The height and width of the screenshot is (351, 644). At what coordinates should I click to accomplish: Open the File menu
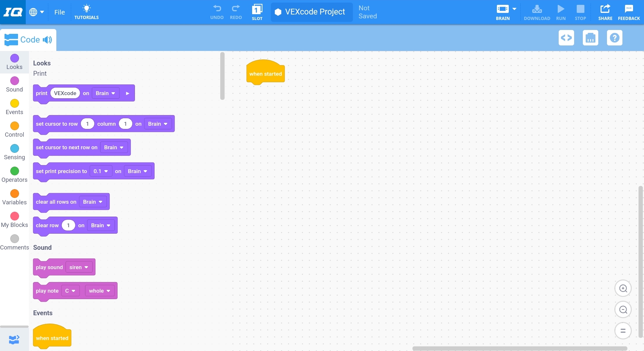pyautogui.click(x=60, y=12)
